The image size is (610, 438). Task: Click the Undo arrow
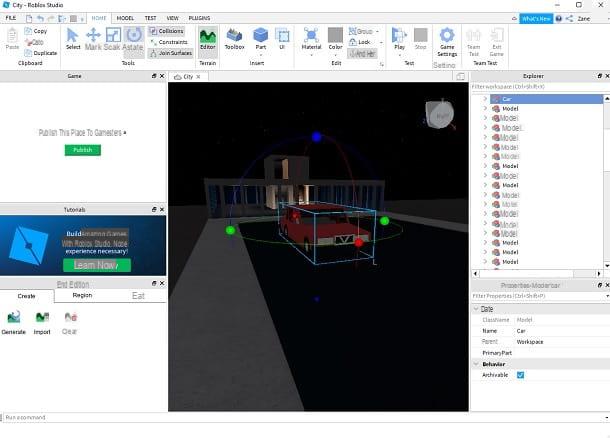pos(40,18)
